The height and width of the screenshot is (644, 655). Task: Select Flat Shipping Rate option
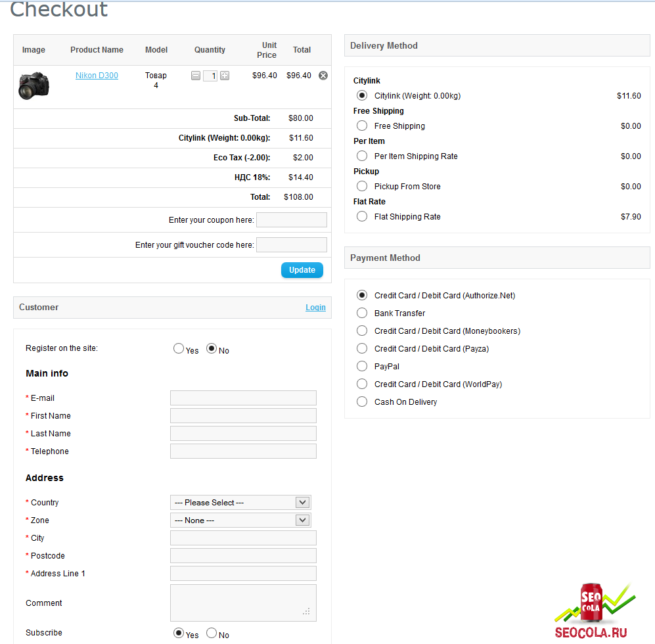[362, 216]
